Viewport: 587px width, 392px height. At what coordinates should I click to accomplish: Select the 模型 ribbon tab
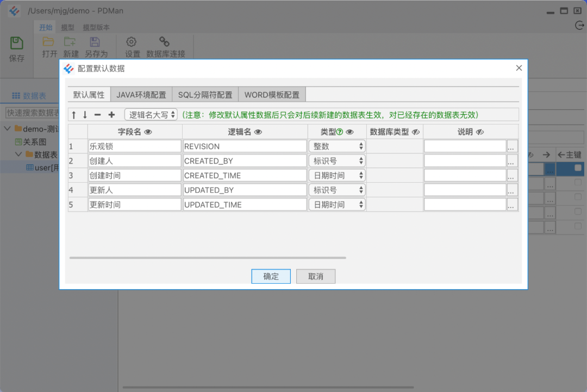(x=68, y=27)
